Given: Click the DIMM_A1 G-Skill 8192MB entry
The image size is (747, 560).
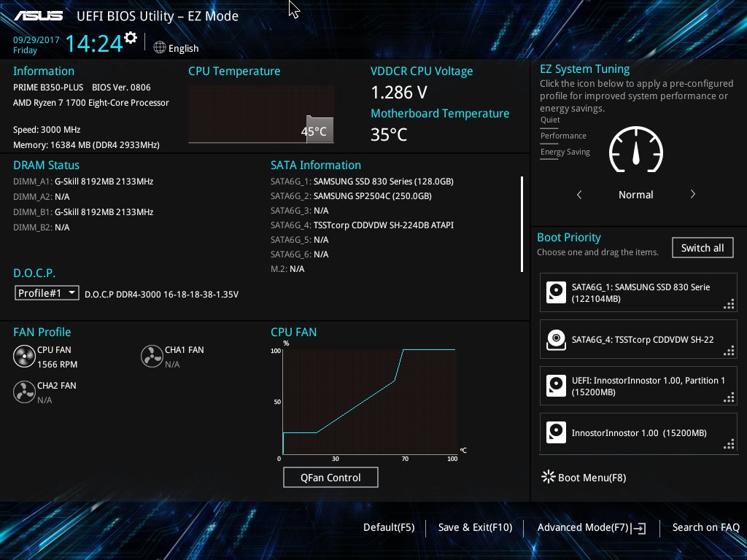Looking at the screenshot, I should pos(83,182).
